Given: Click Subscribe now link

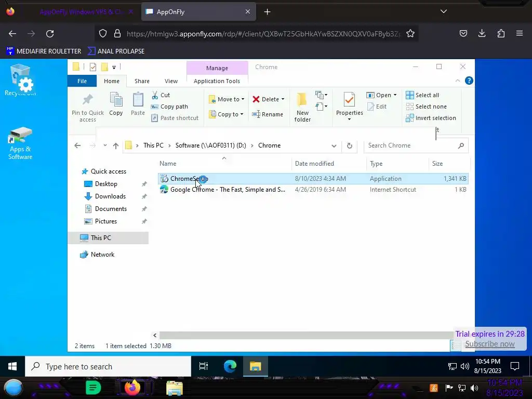Looking at the screenshot, I should click(x=489, y=344).
